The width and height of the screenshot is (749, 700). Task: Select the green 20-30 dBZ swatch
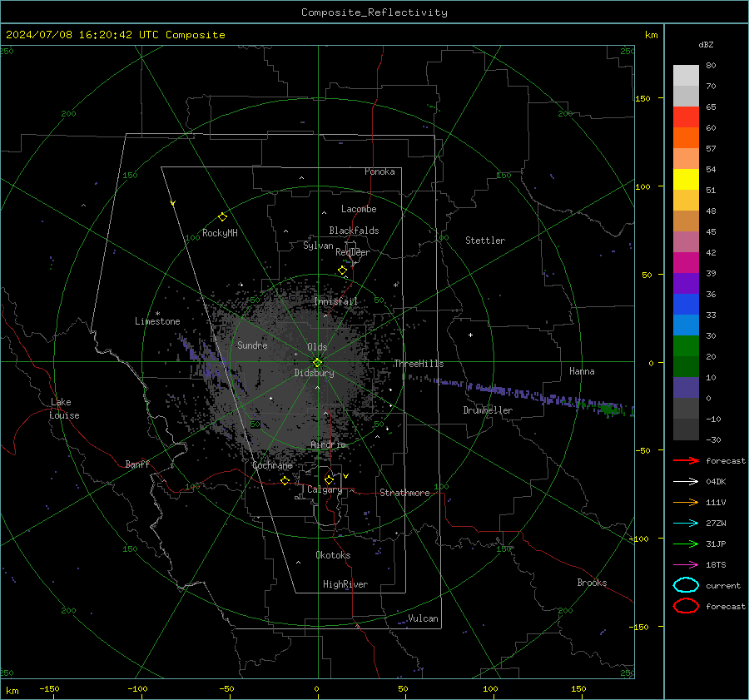(686, 346)
